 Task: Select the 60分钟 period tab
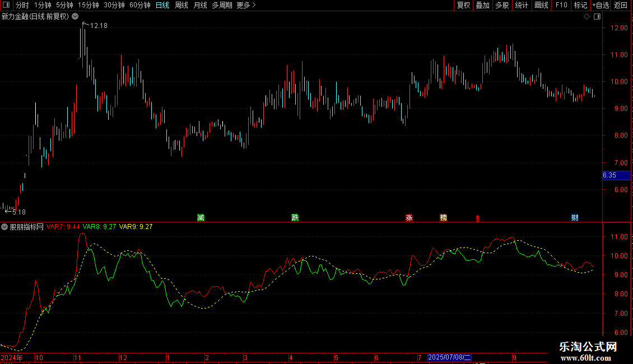coord(139,5)
